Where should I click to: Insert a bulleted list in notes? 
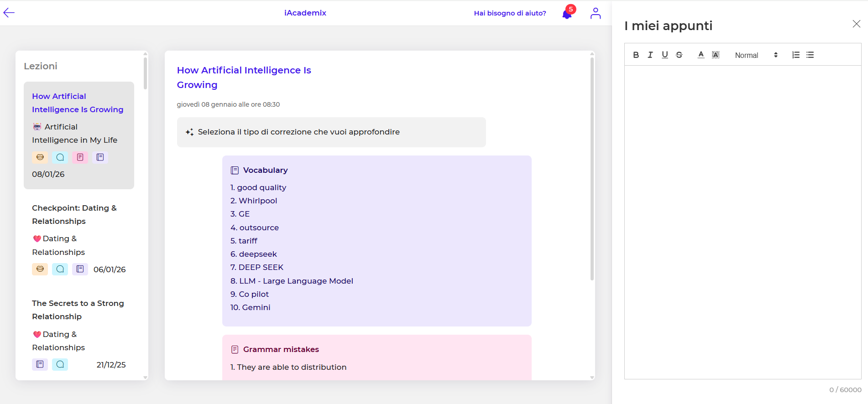pyautogui.click(x=810, y=55)
